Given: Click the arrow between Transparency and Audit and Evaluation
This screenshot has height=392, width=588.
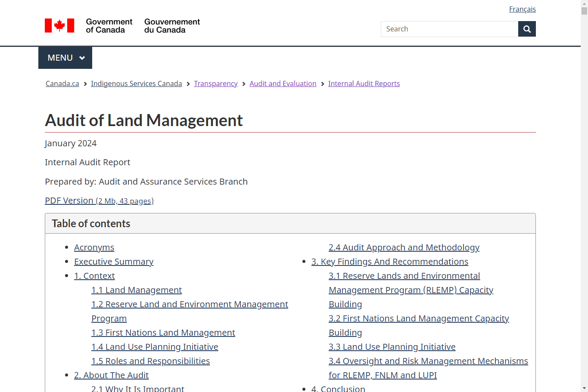Looking at the screenshot, I should 243,83.
